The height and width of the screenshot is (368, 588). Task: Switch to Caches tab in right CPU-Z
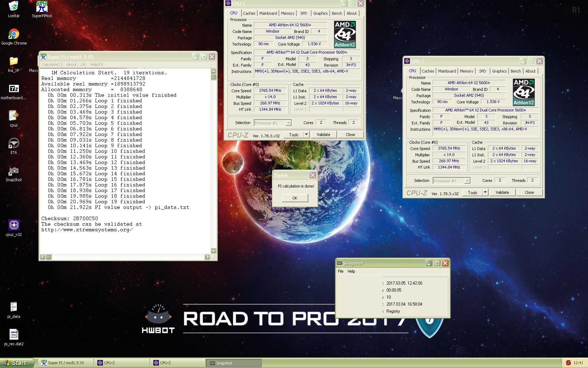tap(428, 71)
